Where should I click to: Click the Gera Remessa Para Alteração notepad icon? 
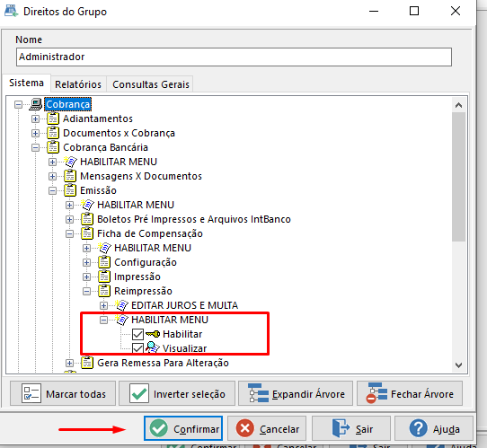click(x=87, y=363)
